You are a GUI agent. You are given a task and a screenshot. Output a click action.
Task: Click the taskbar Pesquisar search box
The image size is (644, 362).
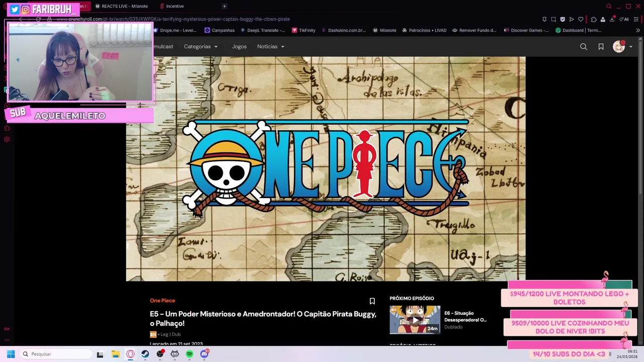coord(55,354)
